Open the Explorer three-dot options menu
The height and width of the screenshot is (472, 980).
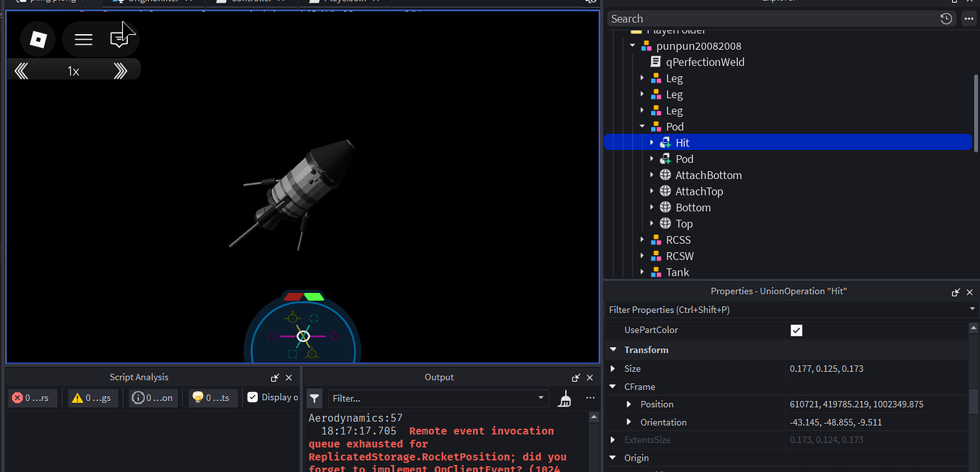[969, 19]
